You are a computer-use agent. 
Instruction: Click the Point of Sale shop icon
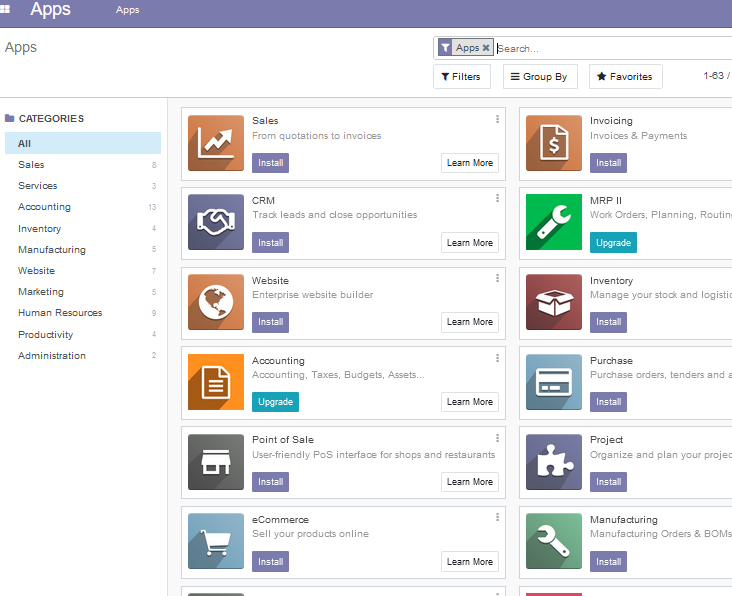216,462
